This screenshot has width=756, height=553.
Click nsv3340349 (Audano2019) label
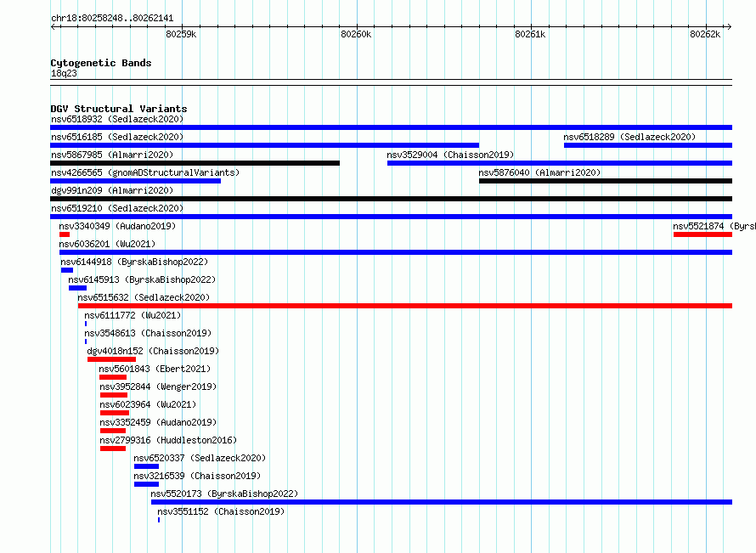[117, 226]
